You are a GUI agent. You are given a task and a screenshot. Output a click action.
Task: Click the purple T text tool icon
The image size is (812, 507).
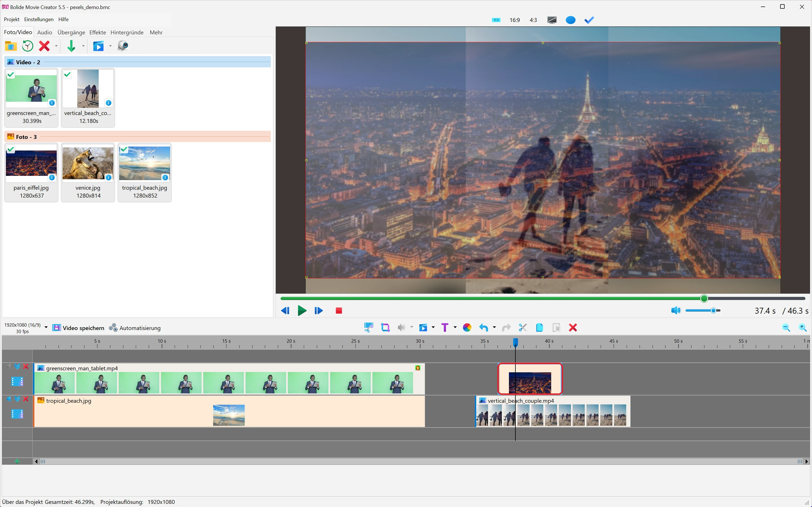[x=445, y=327]
